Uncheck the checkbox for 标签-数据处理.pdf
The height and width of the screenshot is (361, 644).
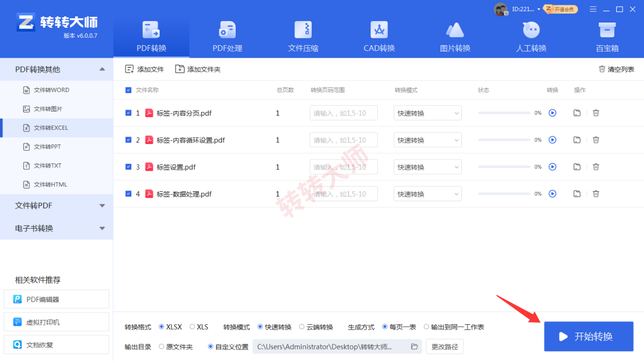pyautogui.click(x=129, y=193)
